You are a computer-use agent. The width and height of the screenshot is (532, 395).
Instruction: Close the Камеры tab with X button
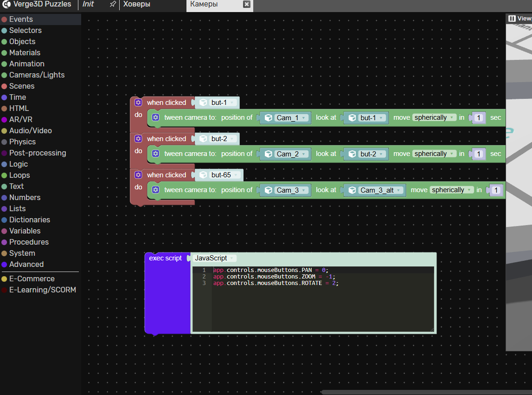247,4
